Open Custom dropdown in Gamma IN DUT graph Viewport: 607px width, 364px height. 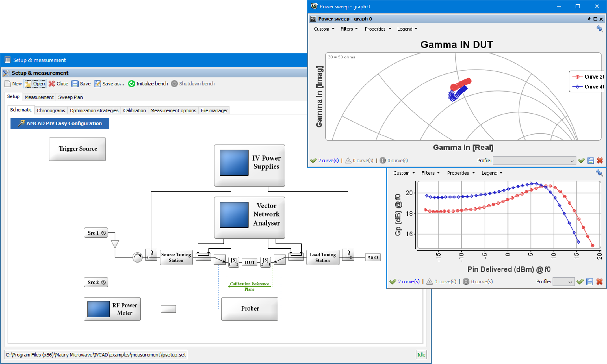(x=324, y=29)
